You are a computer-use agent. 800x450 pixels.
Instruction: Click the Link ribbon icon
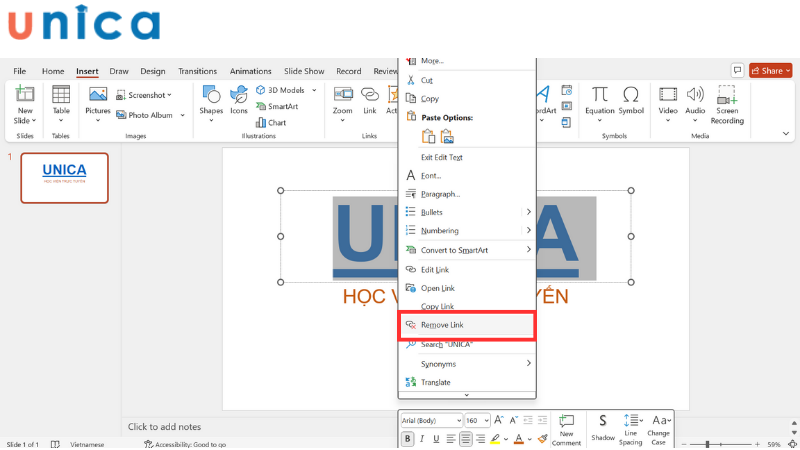pos(369,94)
